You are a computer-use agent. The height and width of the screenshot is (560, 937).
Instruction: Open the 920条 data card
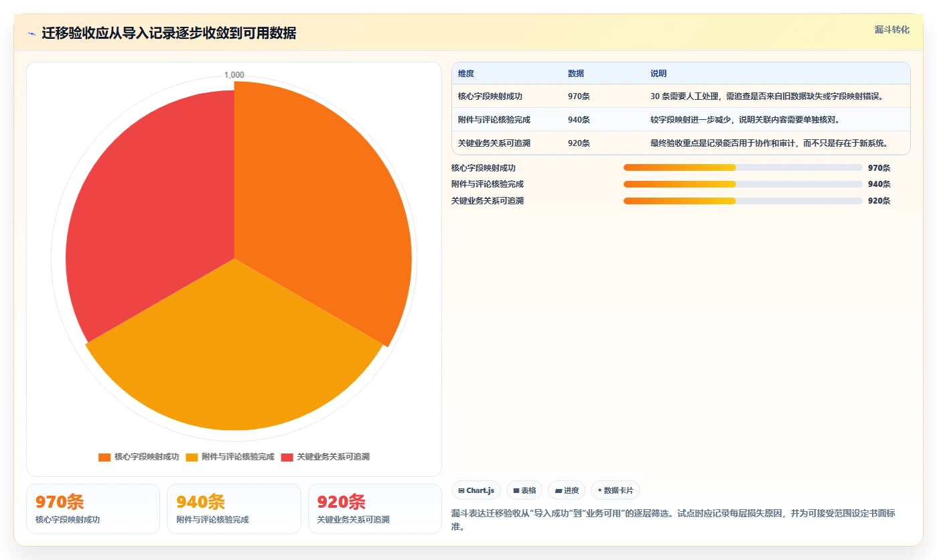coord(375,509)
